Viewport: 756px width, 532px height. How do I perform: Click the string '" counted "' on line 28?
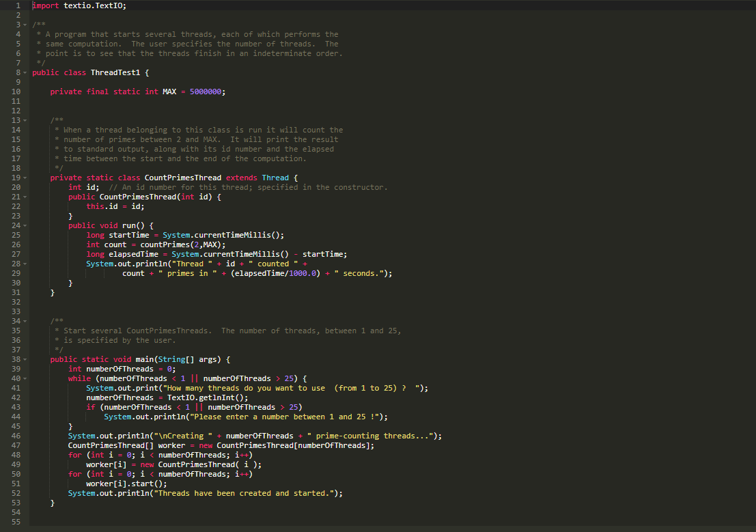coord(273,264)
